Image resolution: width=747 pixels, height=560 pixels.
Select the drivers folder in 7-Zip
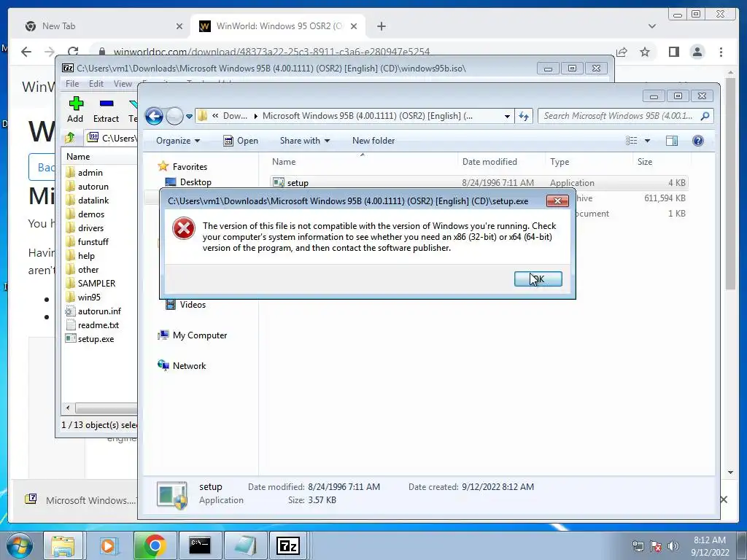click(90, 227)
